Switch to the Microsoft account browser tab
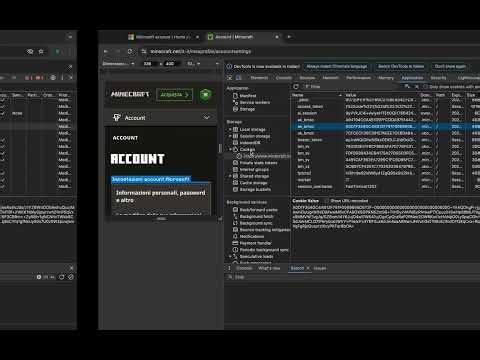This screenshot has height=360, width=480. (x=163, y=37)
